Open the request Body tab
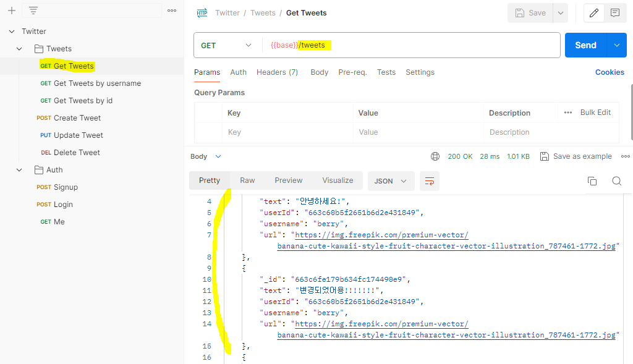 320,72
